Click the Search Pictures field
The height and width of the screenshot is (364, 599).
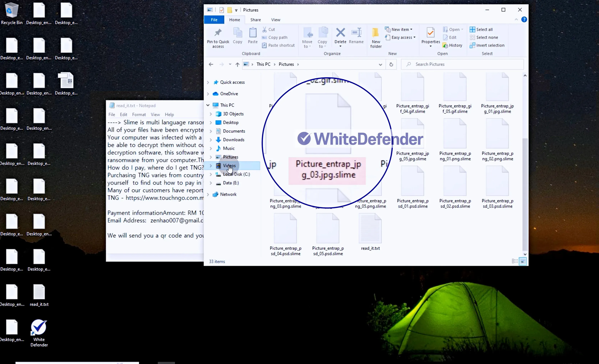[462, 64]
